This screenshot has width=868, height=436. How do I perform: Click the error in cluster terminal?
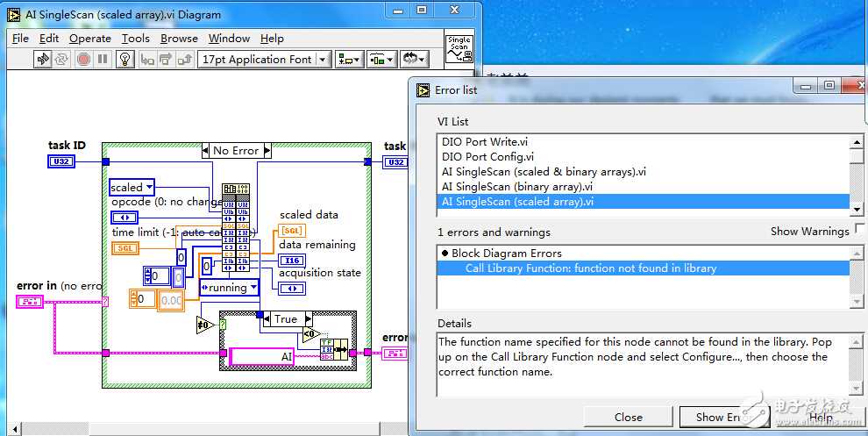pos(30,302)
